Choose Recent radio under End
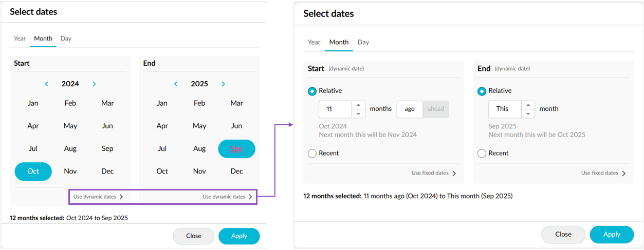This screenshot has height=250, width=644. tap(482, 153)
